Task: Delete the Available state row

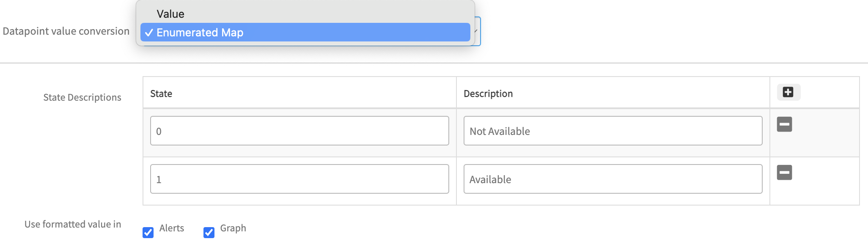Action: (x=784, y=173)
